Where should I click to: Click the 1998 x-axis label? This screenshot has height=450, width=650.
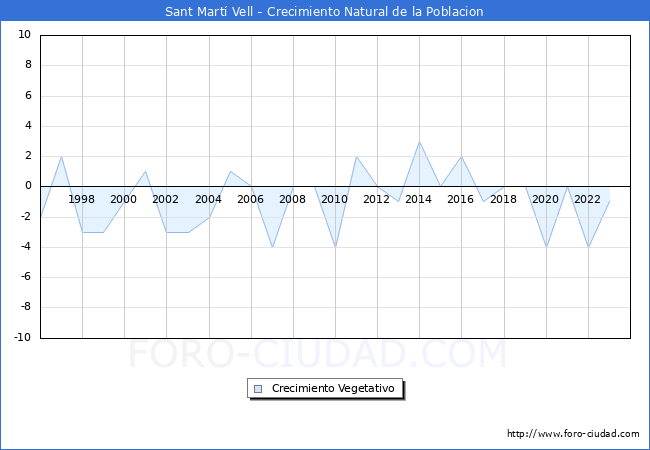(81, 199)
